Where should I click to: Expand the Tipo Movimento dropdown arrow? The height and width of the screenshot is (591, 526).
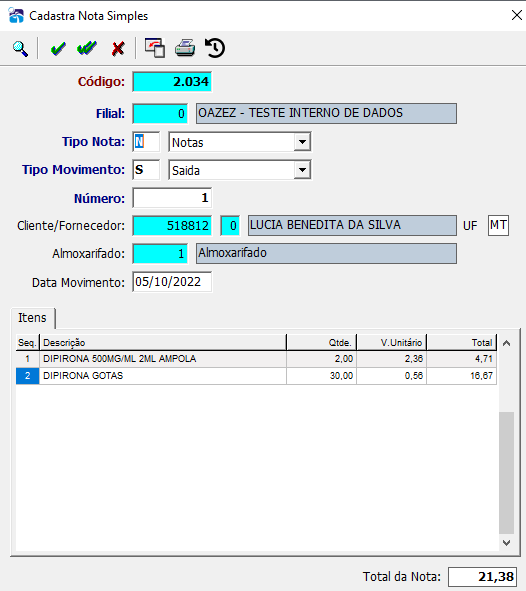pos(302,170)
